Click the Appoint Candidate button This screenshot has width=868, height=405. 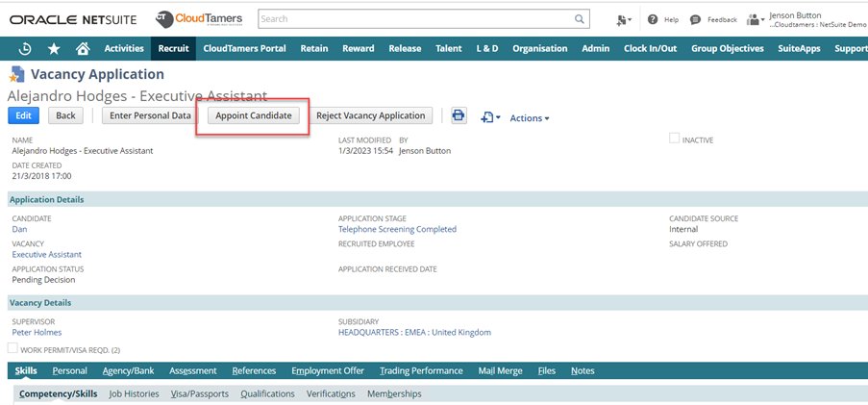coord(254,115)
